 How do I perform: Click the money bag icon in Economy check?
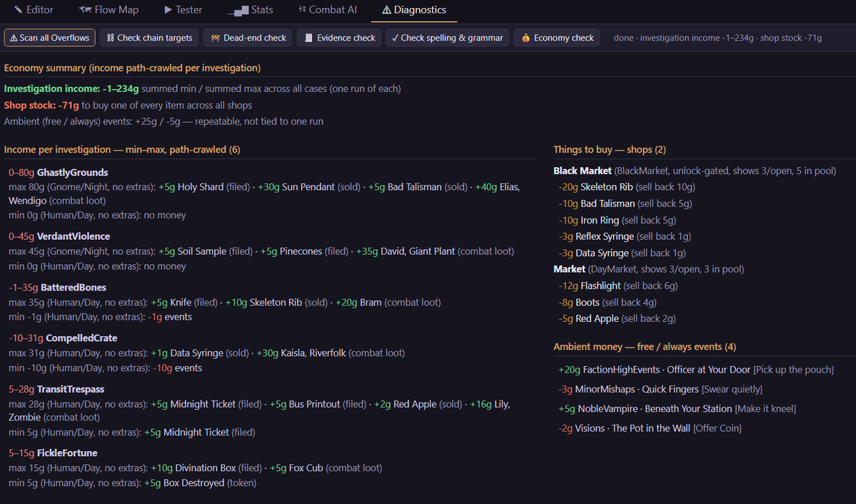click(525, 38)
